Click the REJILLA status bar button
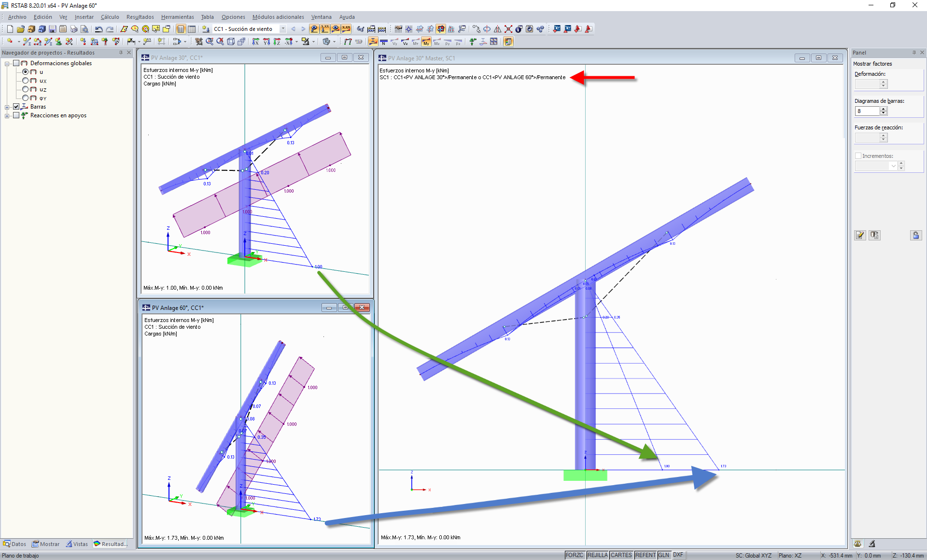Viewport: 927px width, 560px height. pos(597,555)
